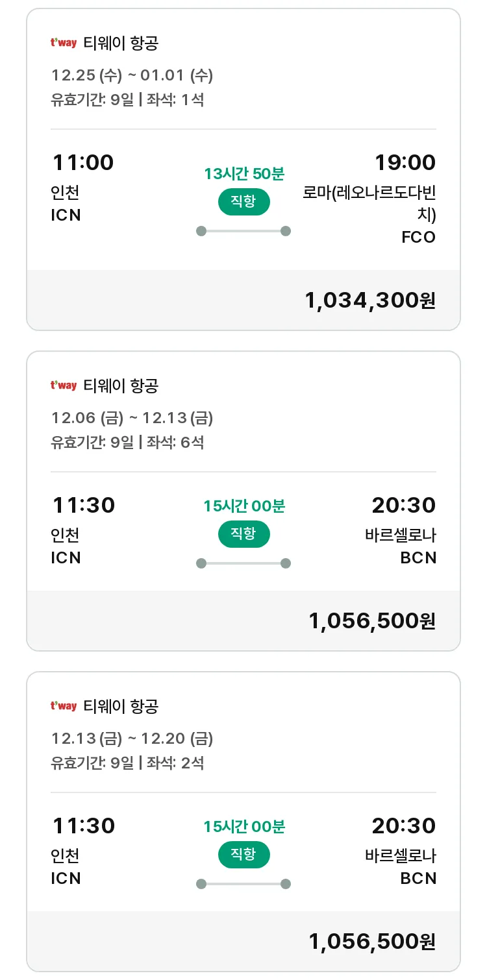487x980 pixels.
Task: Select the price of the 12.13–12.20 Barcelona flight
Action: point(371,942)
